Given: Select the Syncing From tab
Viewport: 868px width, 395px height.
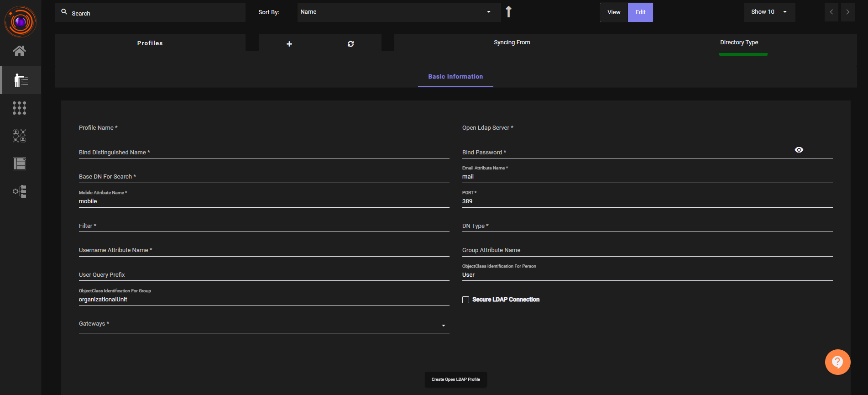Looking at the screenshot, I should [x=512, y=42].
